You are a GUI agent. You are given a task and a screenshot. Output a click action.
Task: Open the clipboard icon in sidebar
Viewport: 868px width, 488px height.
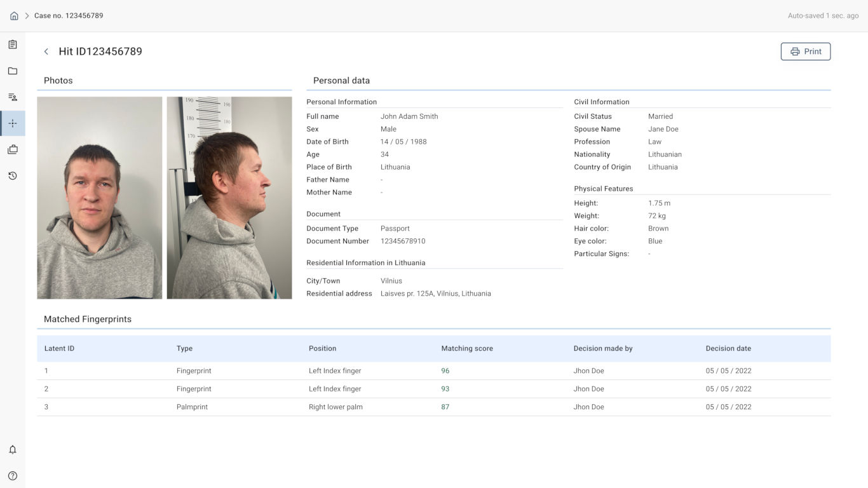13,44
